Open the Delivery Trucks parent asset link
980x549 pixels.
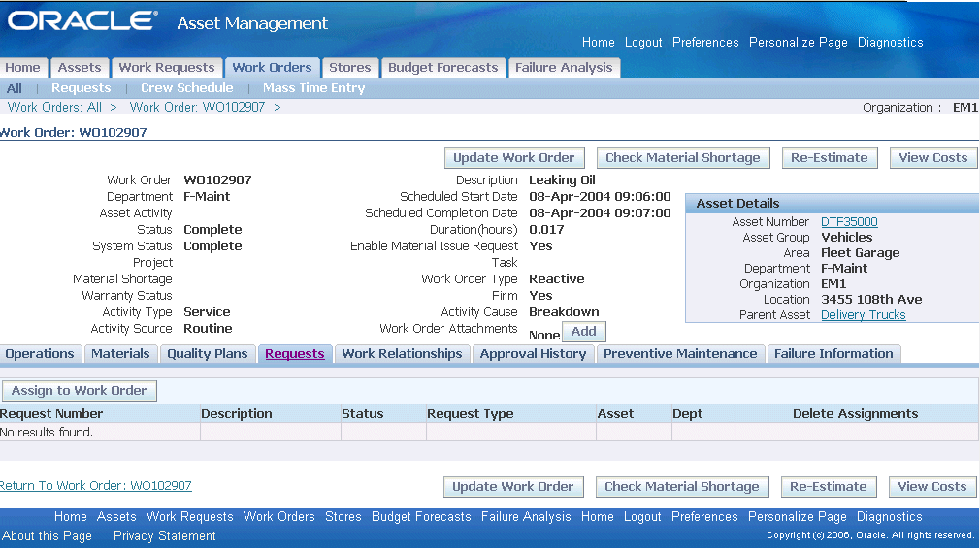pos(864,315)
